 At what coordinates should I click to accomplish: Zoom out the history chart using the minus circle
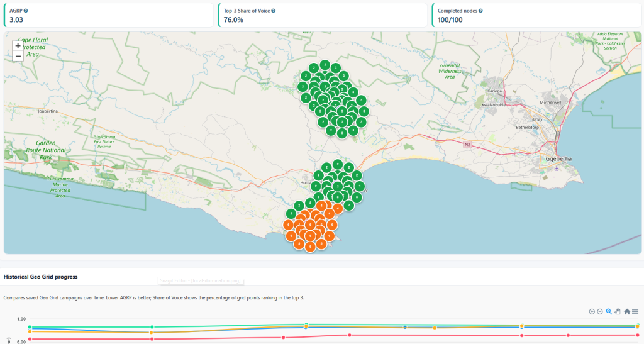(x=600, y=311)
